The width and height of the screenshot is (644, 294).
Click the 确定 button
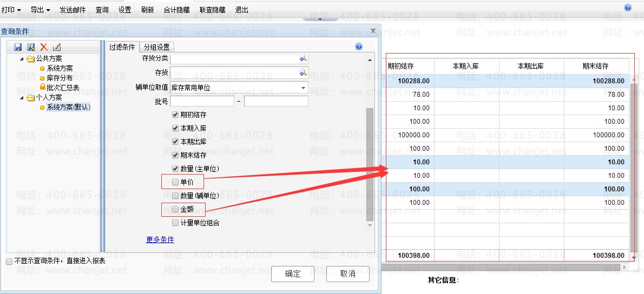tap(293, 274)
